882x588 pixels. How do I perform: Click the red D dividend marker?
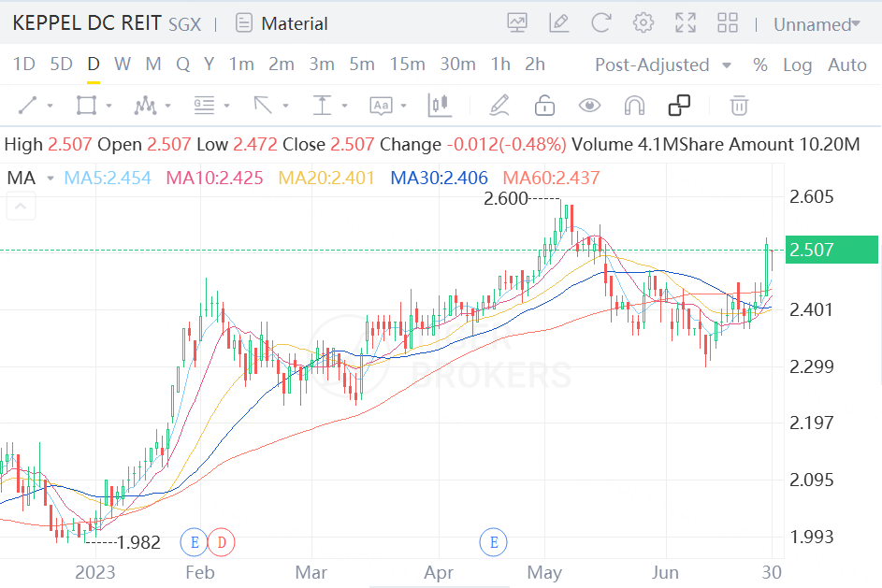coord(222,542)
